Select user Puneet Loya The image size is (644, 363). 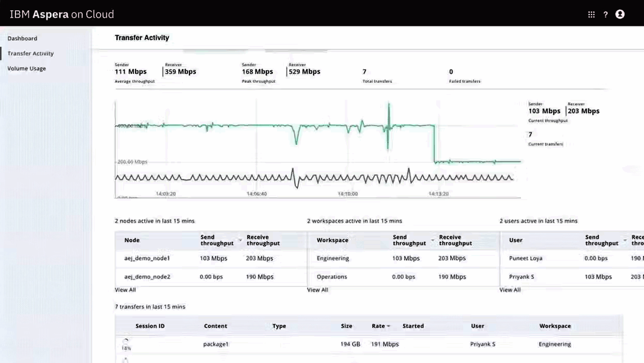526,258
